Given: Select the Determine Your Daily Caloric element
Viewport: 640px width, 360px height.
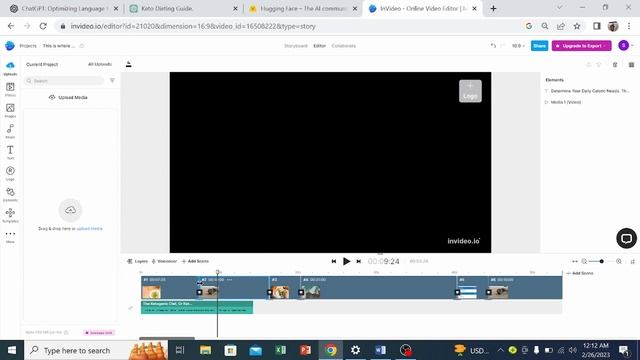Looking at the screenshot, I should (x=589, y=91).
